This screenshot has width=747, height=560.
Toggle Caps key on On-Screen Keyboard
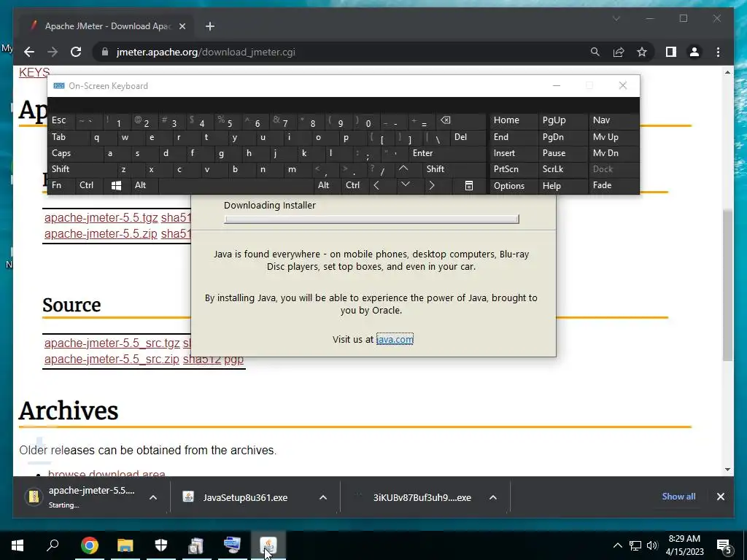coord(75,153)
